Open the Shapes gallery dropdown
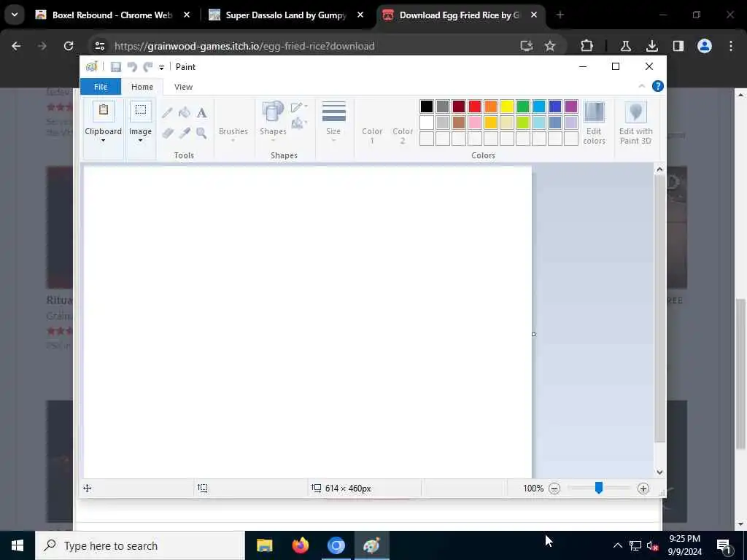Screen dimensions: 747x560 [x=273, y=122]
